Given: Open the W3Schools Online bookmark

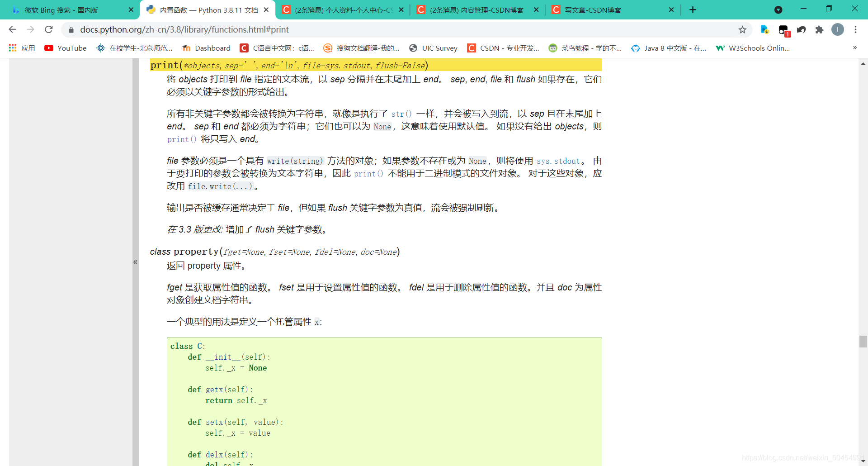Looking at the screenshot, I should [x=753, y=48].
